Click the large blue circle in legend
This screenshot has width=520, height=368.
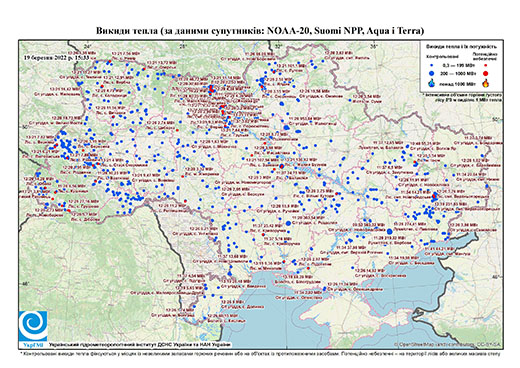click(432, 73)
